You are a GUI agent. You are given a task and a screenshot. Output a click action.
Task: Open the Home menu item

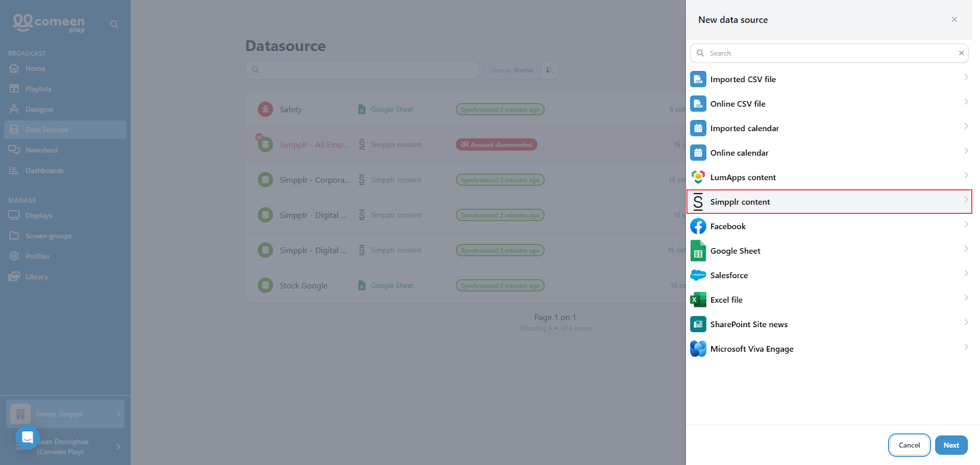point(65,69)
